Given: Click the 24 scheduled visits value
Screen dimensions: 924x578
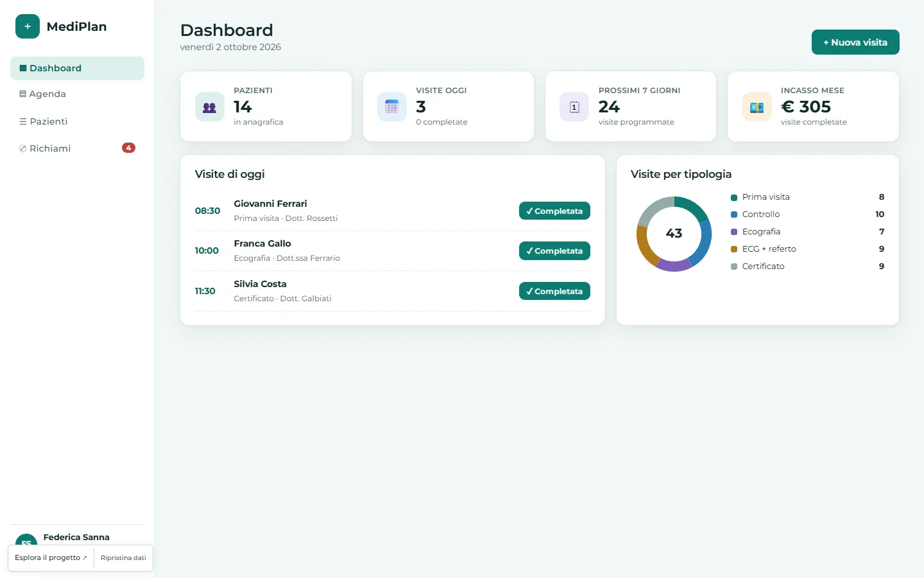Looking at the screenshot, I should 609,107.
